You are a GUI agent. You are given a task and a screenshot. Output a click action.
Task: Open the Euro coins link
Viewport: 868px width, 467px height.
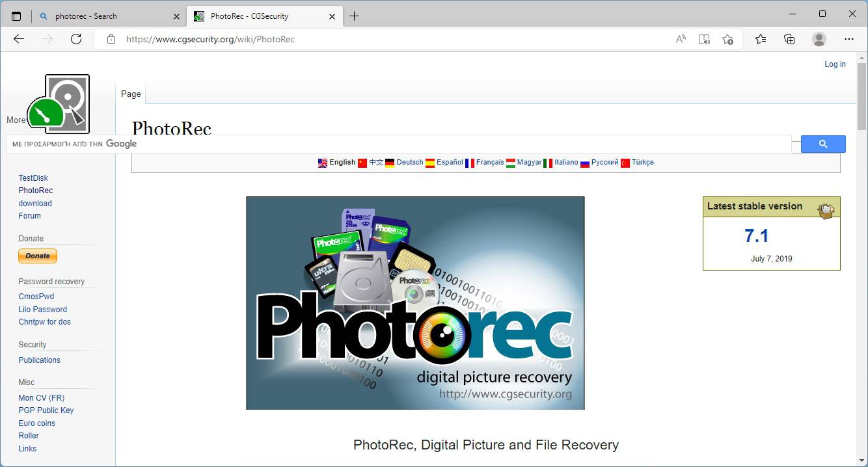[x=37, y=423]
